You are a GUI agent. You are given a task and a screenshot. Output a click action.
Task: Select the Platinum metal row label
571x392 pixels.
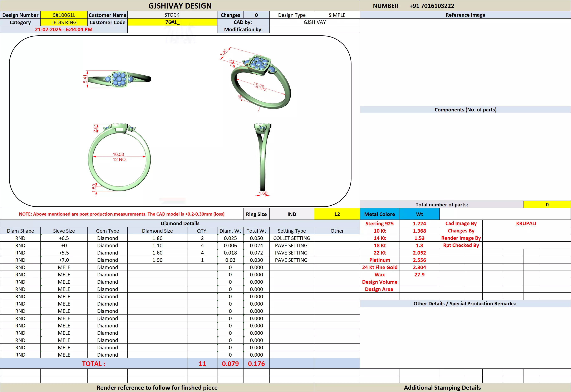[379, 260]
